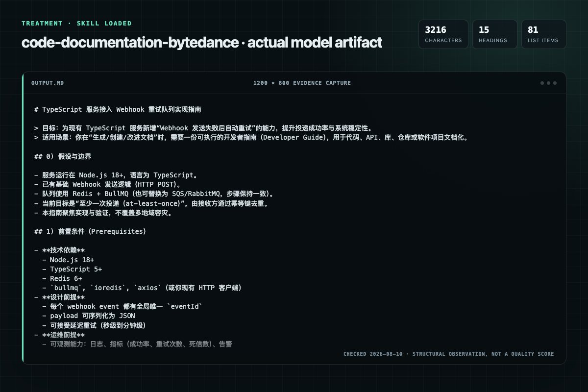Click the code-documentation-bytedance title
The width and height of the screenshot is (588, 392).
202,43
